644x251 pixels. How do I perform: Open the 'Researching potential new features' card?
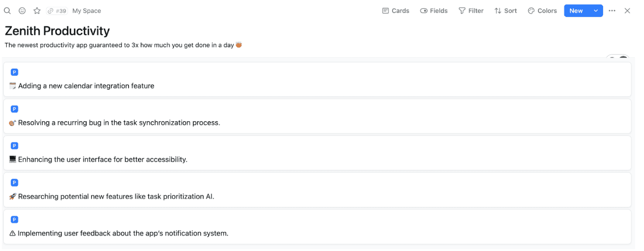[116, 196]
